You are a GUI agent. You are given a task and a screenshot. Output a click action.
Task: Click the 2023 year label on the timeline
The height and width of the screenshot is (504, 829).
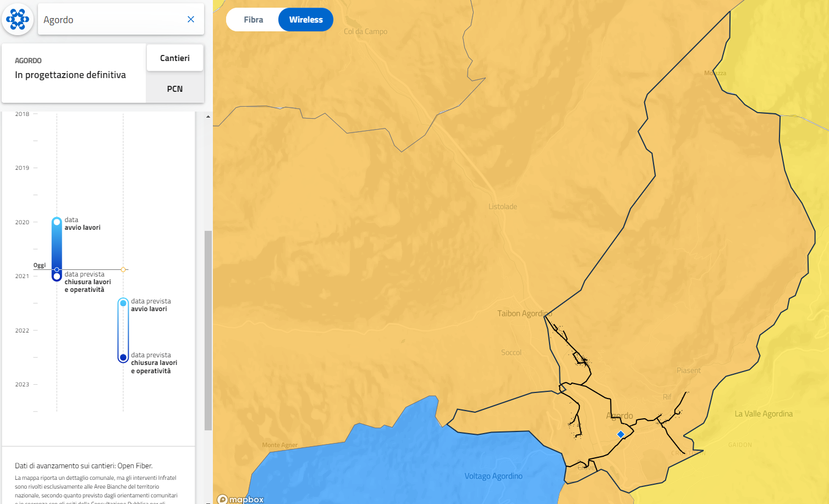[22, 385]
